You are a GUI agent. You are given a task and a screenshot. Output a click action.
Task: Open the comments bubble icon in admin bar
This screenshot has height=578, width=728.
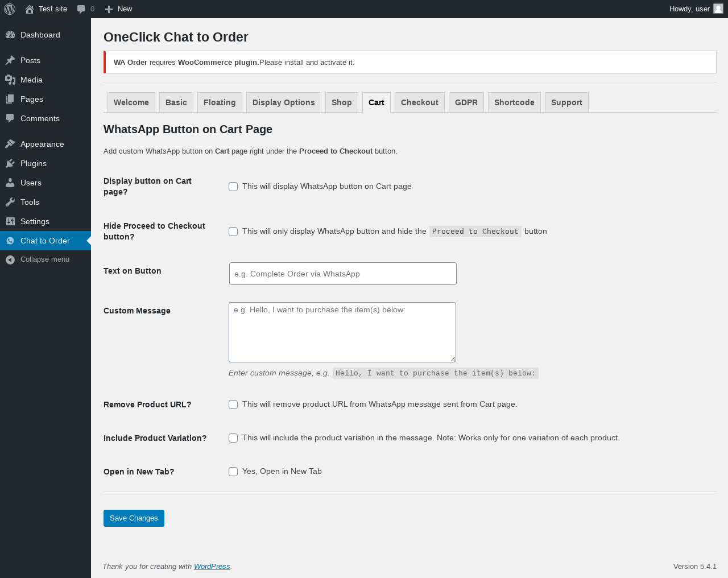pos(81,9)
